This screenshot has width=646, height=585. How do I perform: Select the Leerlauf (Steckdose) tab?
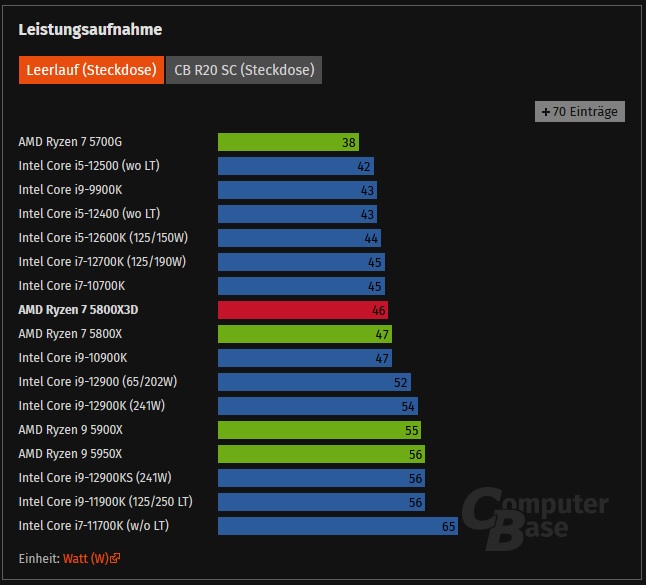[x=91, y=70]
